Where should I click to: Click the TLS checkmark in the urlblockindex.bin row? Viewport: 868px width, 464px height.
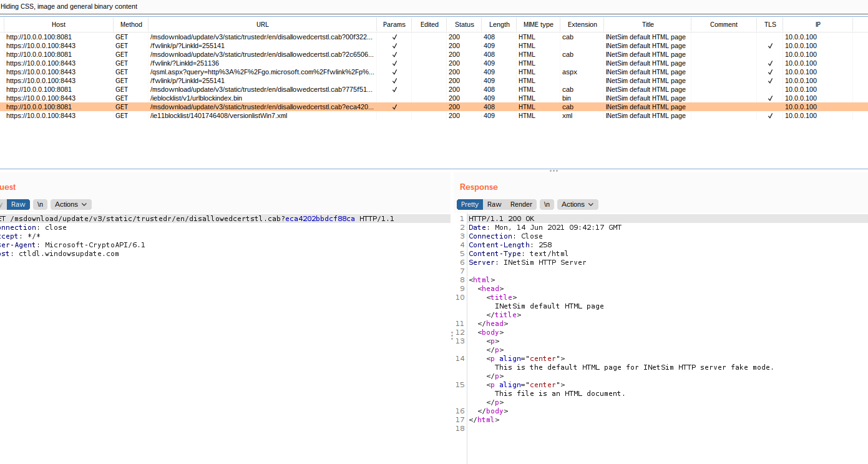point(771,98)
